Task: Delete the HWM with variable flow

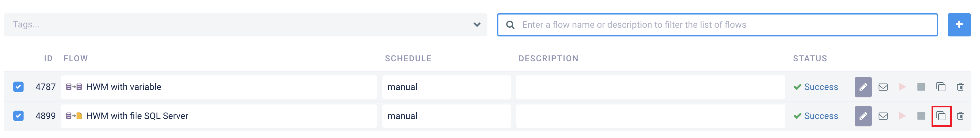Action: 960,87
